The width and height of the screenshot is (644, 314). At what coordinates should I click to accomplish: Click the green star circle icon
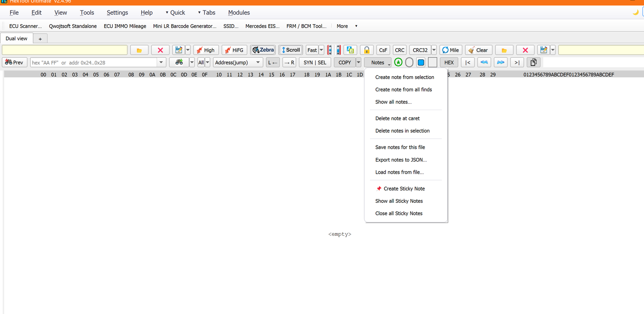[x=398, y=62]
